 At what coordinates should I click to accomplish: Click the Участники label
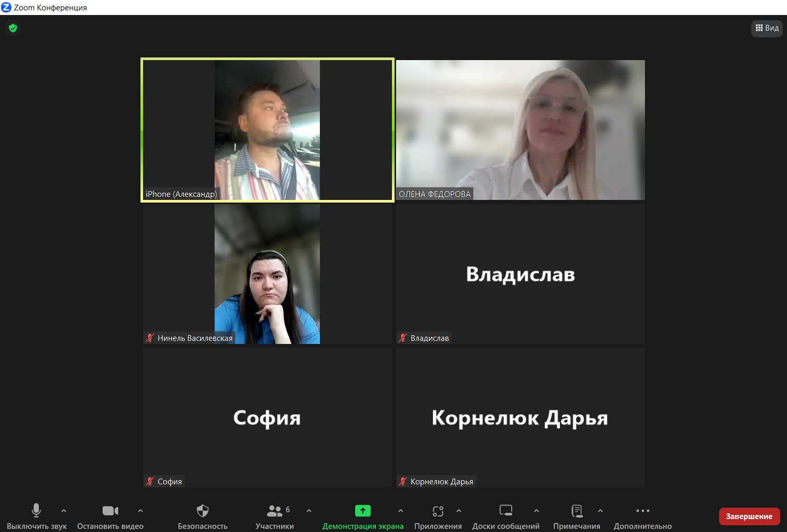(x=275, y=526)
